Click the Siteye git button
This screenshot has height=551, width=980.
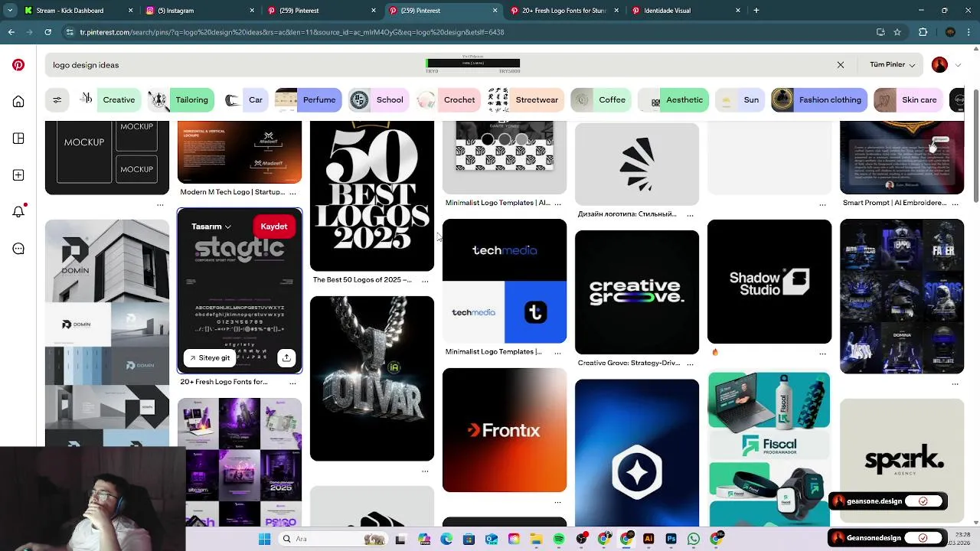click(x=209, y=357)
